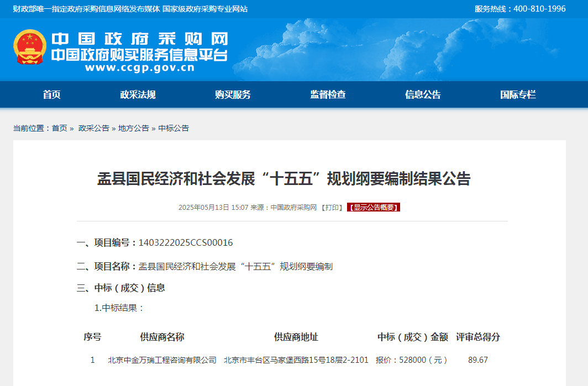Open the 购买服务 menu item

(x=232, y=94)
